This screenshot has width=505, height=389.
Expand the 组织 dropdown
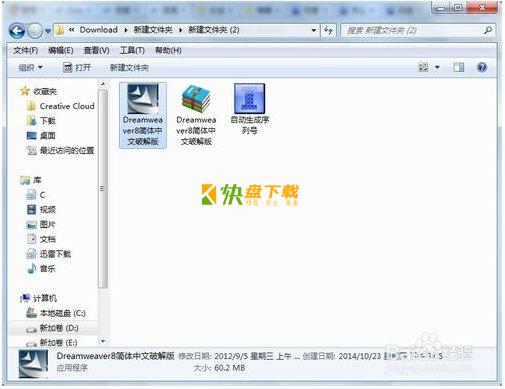tap(30, 68)
